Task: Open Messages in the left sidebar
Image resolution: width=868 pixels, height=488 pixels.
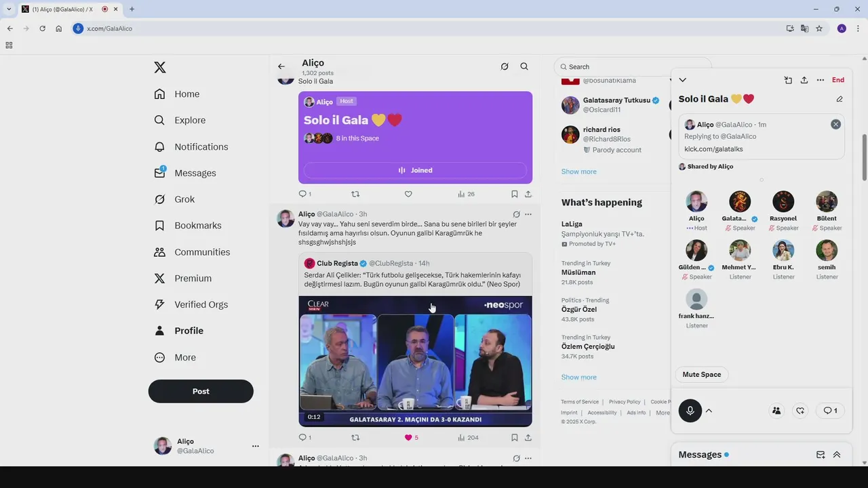Action: pyautogui.click(x=185, y=173)
